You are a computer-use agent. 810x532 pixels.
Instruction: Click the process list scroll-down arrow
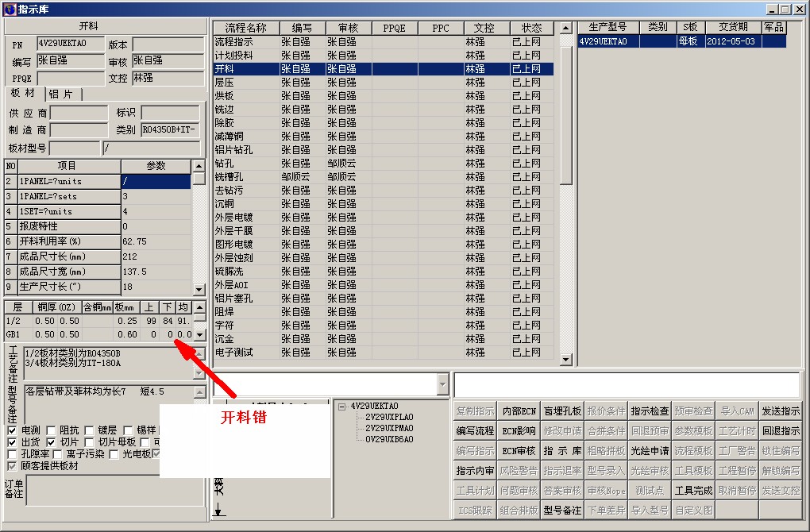pos(566,359)
